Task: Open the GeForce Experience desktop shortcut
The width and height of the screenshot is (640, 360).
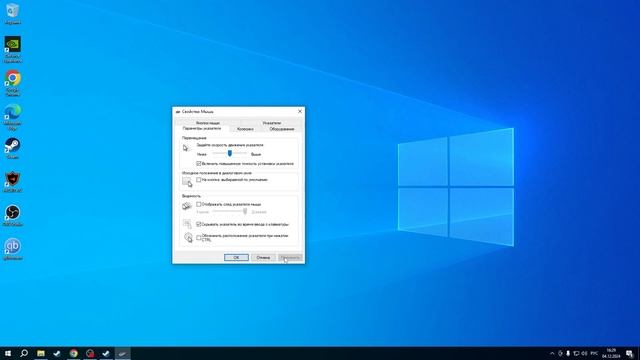Action: [x=13, y=49]
